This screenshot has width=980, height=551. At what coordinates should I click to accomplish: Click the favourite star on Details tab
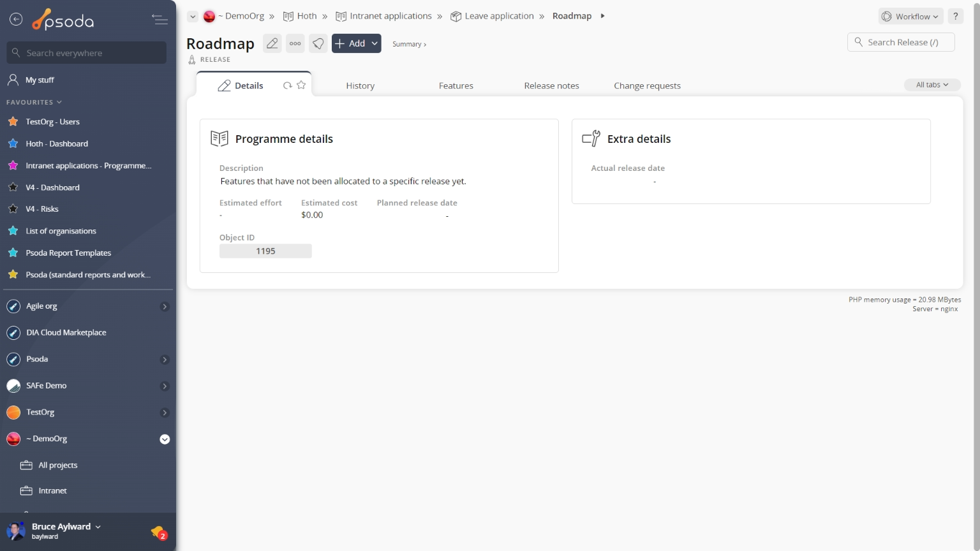click(x=301, y=85)
